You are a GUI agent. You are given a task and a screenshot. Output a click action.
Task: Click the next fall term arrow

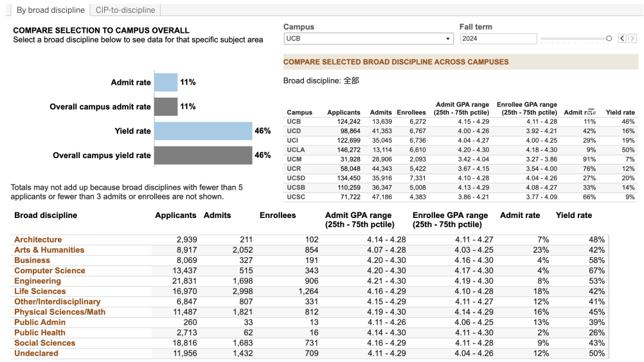(x=632, y=39)
